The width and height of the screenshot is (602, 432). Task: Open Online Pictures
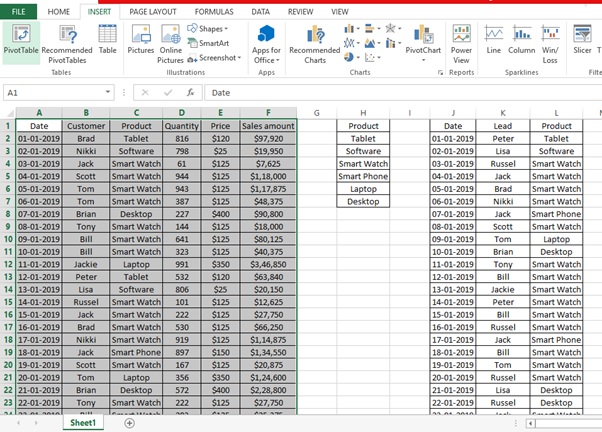171,43
